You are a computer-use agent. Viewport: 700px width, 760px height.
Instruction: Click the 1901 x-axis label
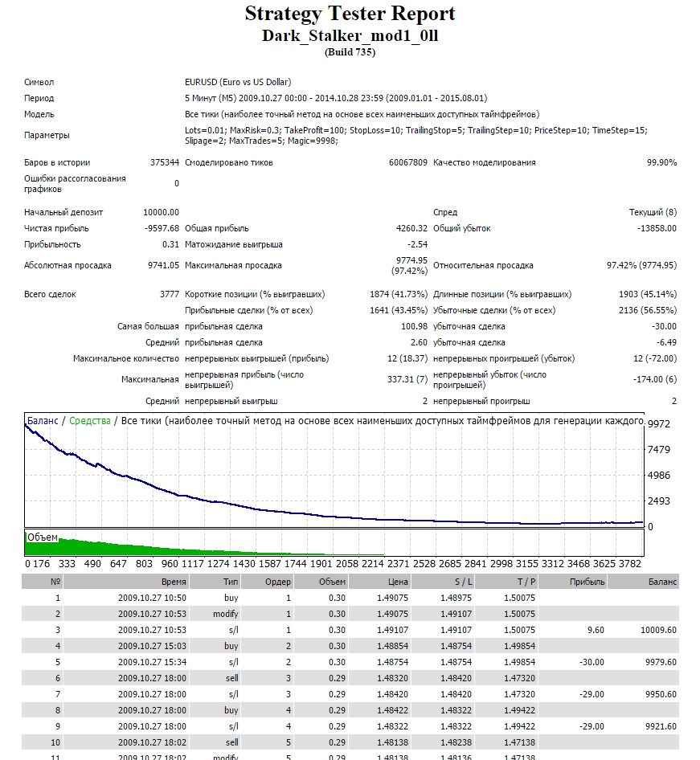point(321,564)
